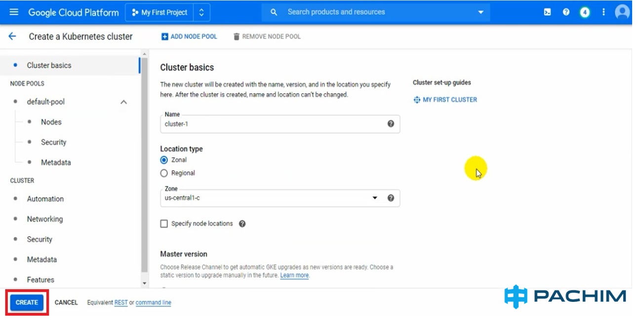Click the REMOVE NODE POOL trash icon
The image size is (644, 328).
(x=236, y=36)
